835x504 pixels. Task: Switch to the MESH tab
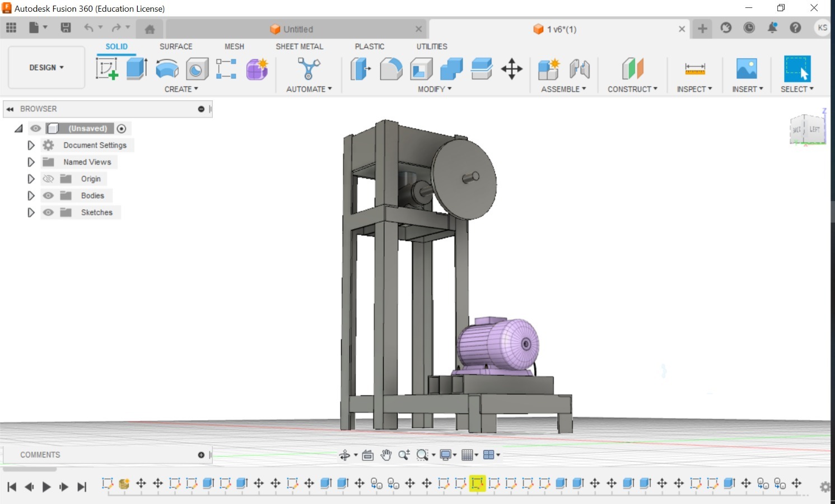click(x=234, y=46)
